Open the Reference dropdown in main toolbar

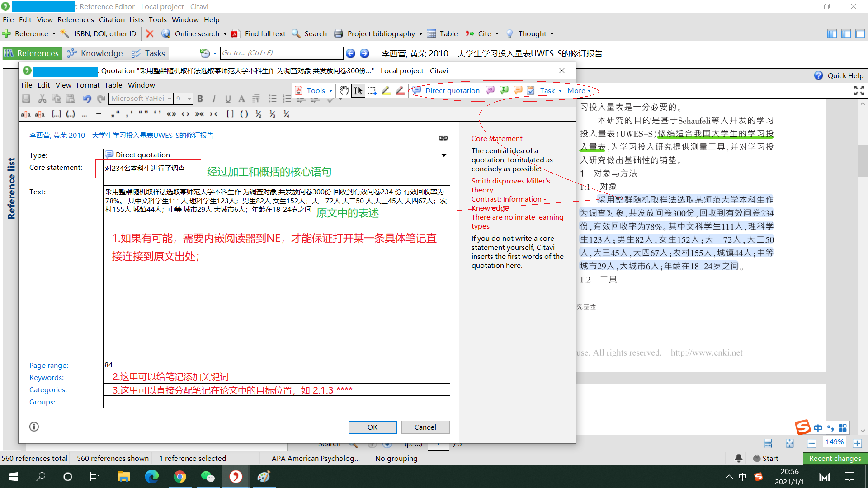pos(53,34)
